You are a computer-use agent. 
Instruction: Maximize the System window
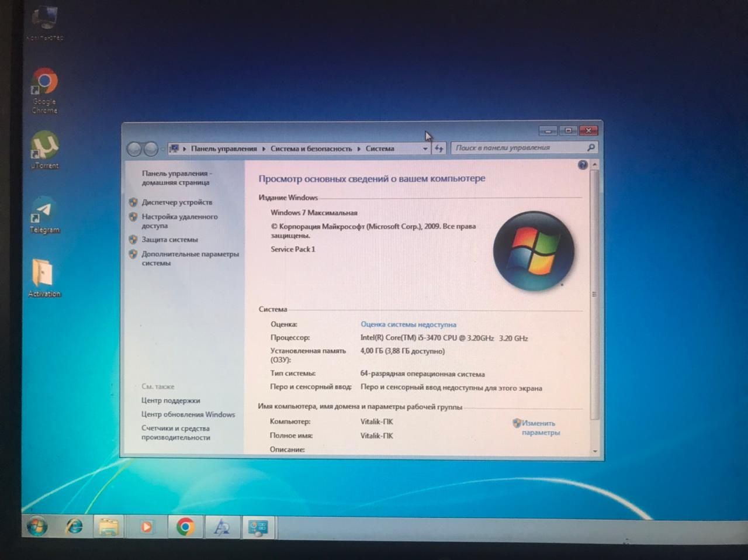pyautogui.click(x=568, y=130)
